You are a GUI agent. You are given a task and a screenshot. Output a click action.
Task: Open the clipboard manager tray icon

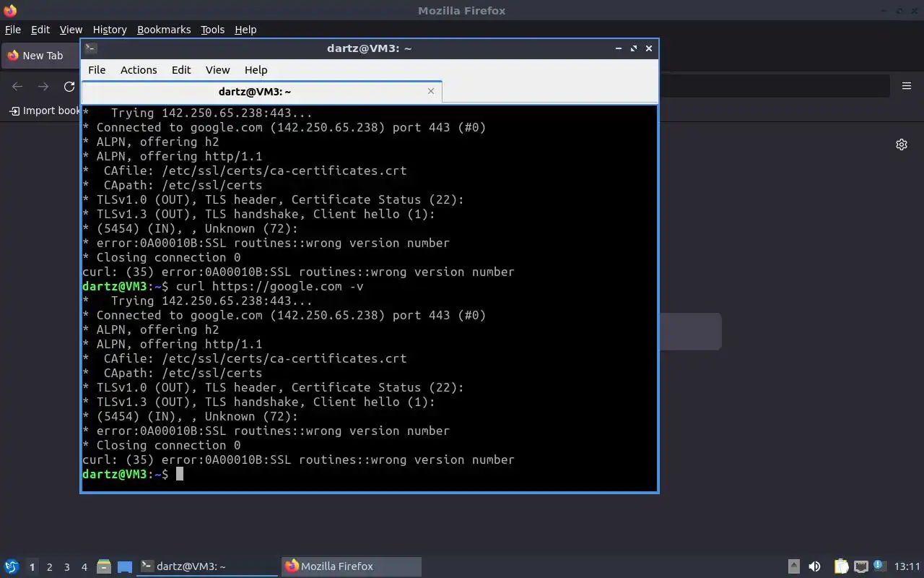(x=841, y=566)
